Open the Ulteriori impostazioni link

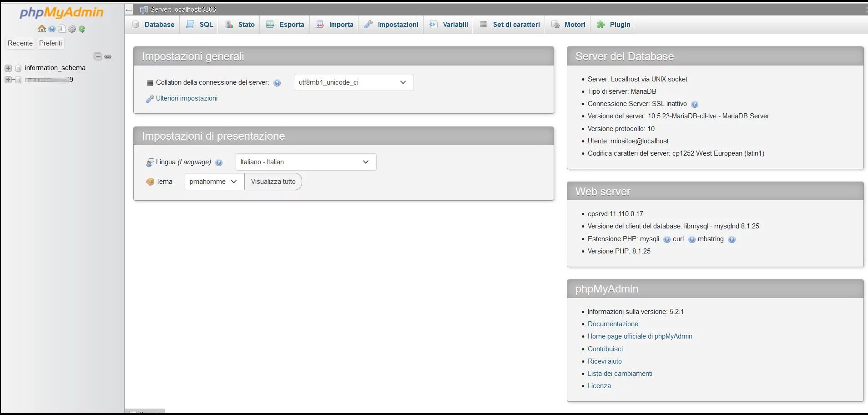pyautogui.click(x=187, y=98)
